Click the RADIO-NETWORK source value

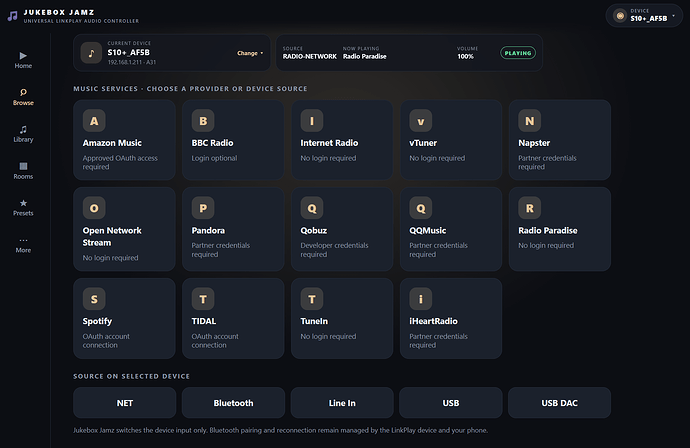(309, 56)
